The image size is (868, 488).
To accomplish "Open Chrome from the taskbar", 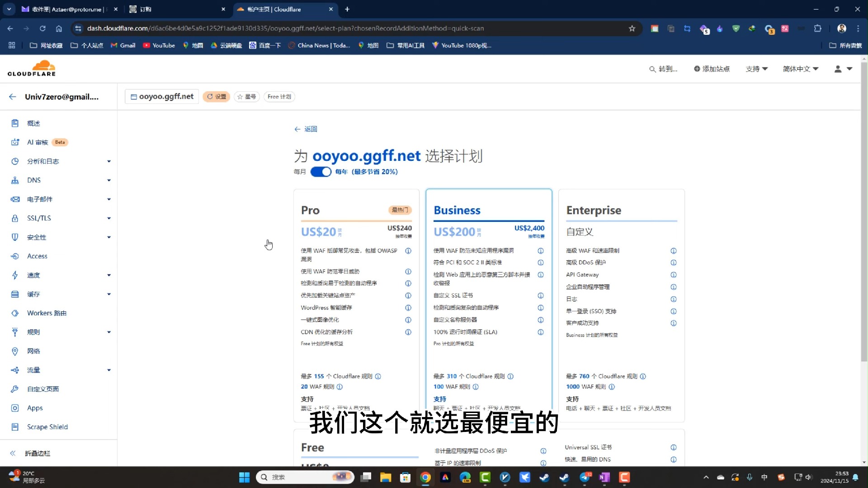I will point(425,477).
